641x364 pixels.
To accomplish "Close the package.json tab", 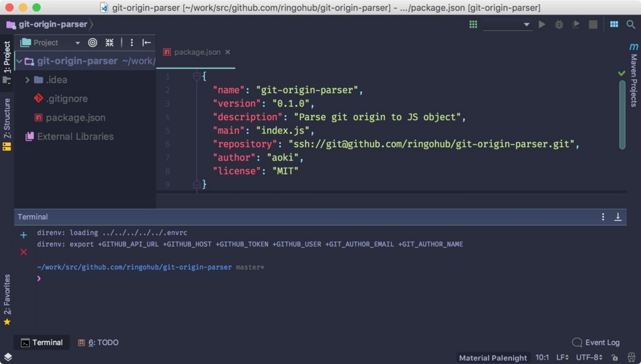I will [x=228, y=53].
